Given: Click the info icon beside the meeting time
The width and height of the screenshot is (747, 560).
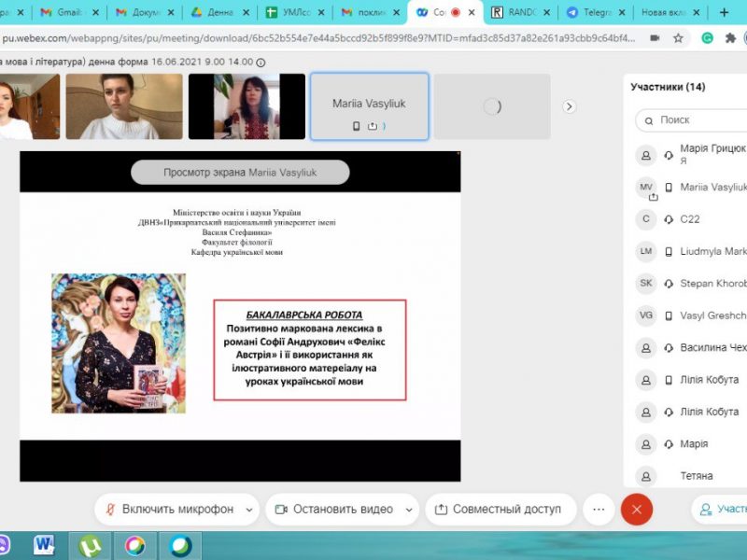Looking at the screenshot, I should click(260, 62).
